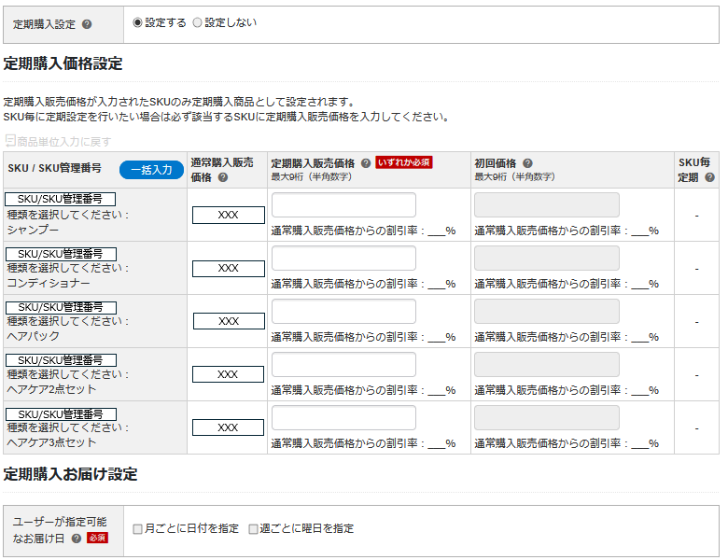Click 定期購入販売価格 field for コンディショナー
Image resolution: width=728 pixels, height=560 pixels.
(x=343, y=259)
